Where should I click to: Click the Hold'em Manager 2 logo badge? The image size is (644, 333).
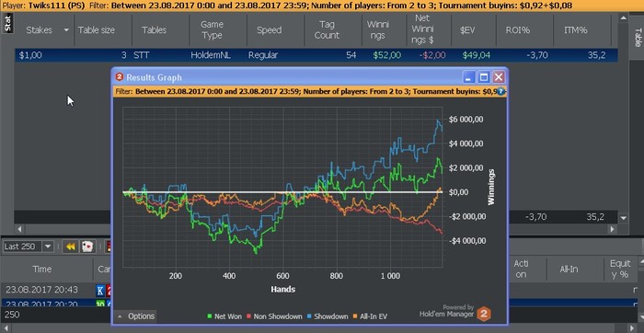(484, 314)
